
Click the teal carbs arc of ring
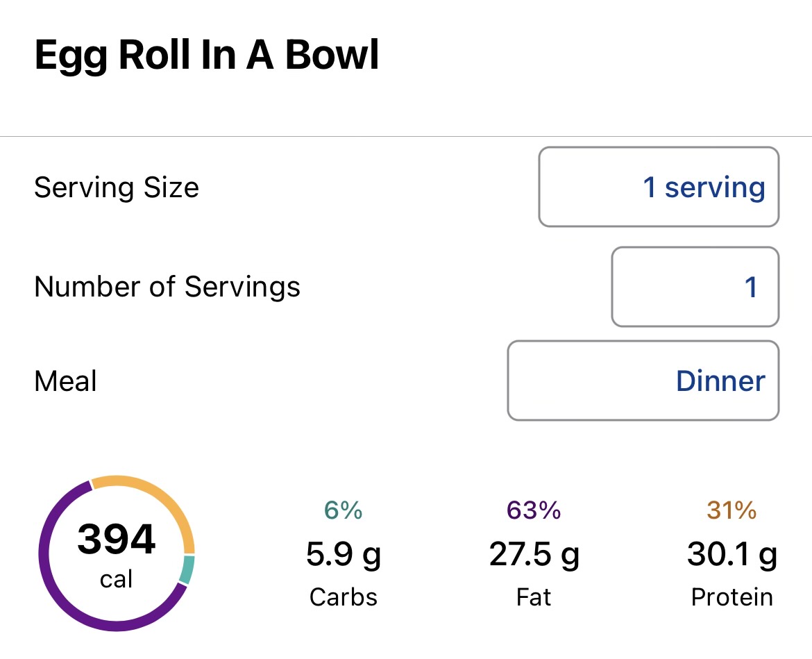point(187,569)
